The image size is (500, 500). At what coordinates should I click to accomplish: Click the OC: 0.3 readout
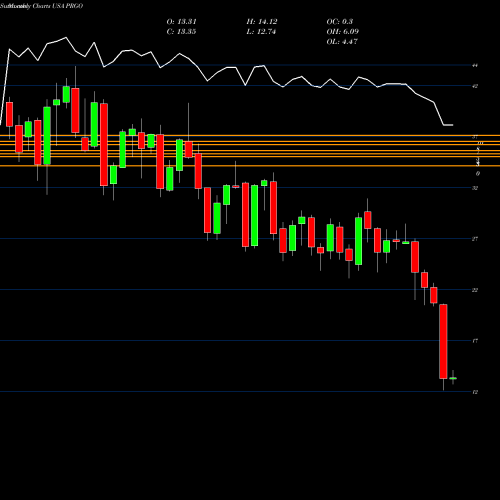tap(340, 22)
